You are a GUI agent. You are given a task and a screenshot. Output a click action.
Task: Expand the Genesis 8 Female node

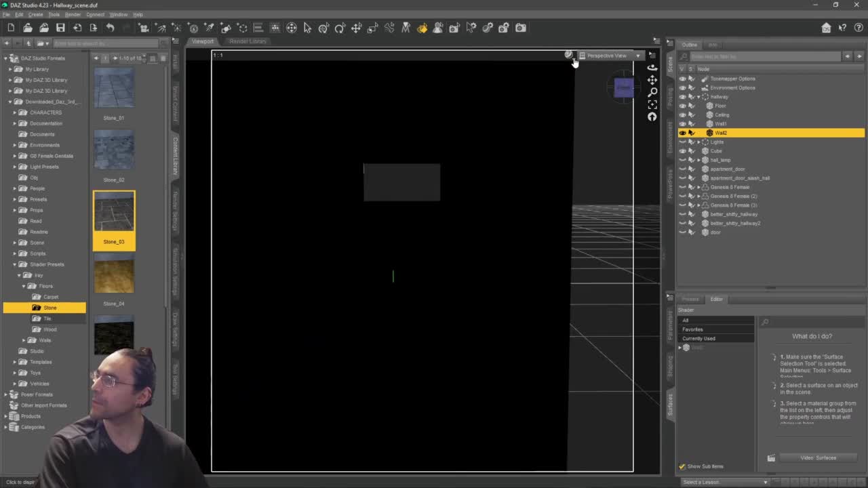pyautogui.click(x=698, y=187)
